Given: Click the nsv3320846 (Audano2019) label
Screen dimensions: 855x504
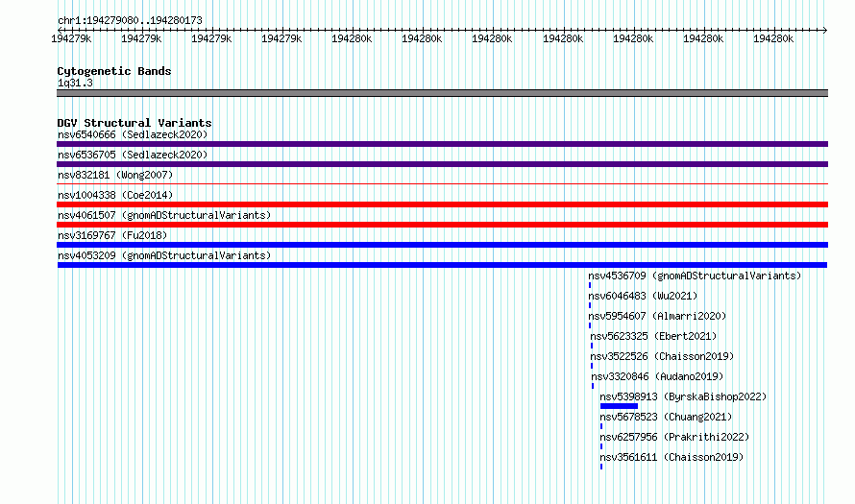Looking at the screenshot, I should pos(657,376).
